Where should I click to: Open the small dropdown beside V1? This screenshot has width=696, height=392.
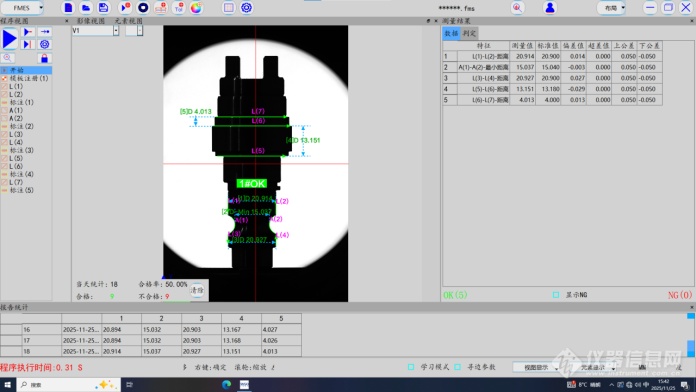(140, 31)
